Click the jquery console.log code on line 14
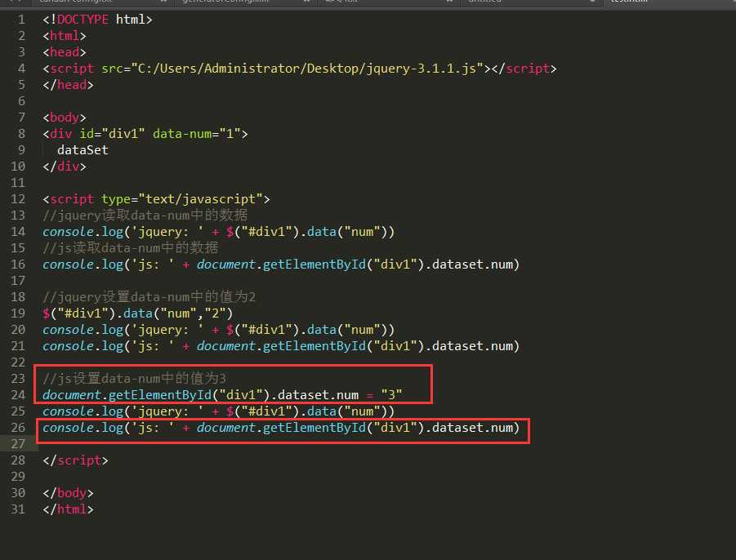This screenshot has width=736, height=560. (219, 232)
